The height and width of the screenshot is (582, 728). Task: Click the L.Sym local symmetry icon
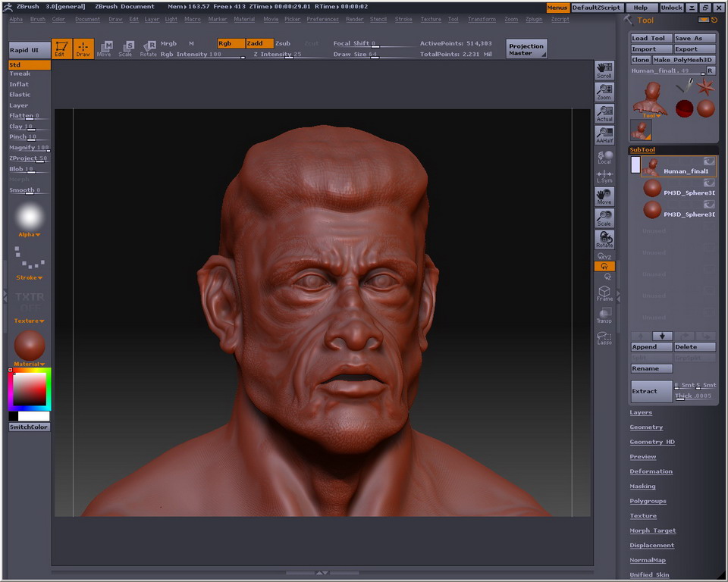pos(604,178)
